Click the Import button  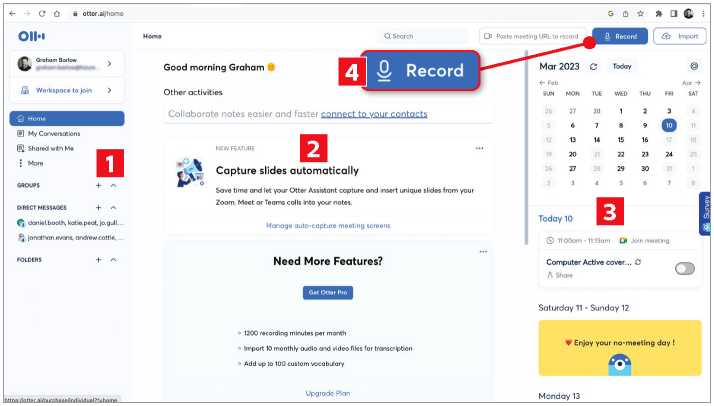680,36
